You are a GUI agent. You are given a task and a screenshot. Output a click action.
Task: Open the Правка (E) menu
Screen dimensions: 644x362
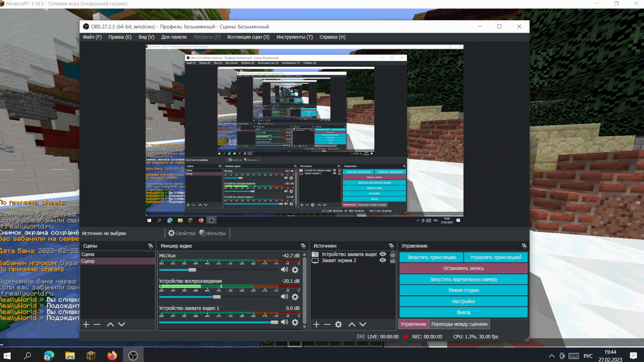[x=120, y=37]
